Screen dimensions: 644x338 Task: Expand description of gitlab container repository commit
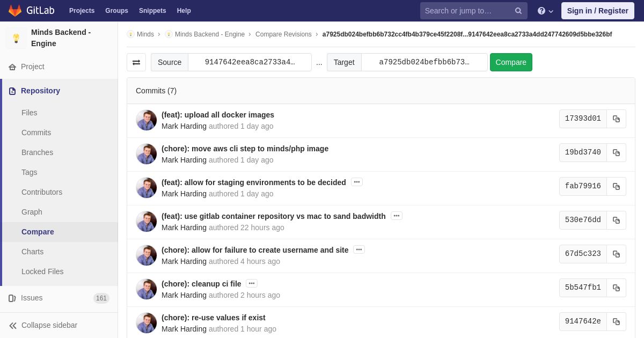click(x=397, y=216)
